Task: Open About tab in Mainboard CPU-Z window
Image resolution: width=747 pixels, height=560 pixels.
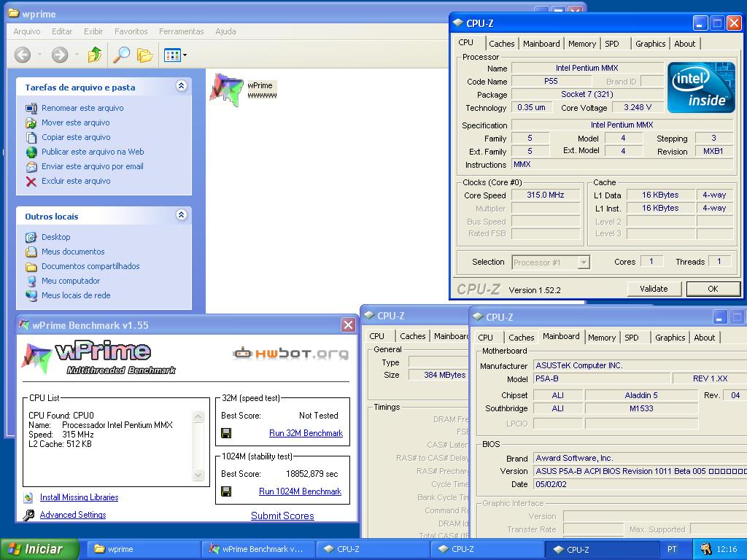Action: tap(704, 338)
